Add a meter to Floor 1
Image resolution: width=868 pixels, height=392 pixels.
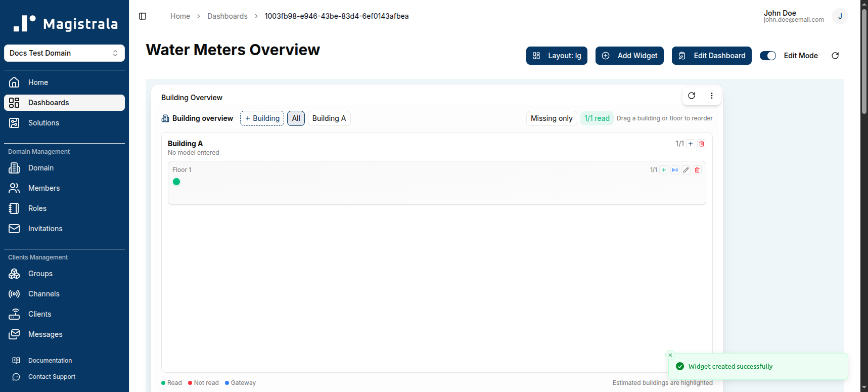pos(664,170)
